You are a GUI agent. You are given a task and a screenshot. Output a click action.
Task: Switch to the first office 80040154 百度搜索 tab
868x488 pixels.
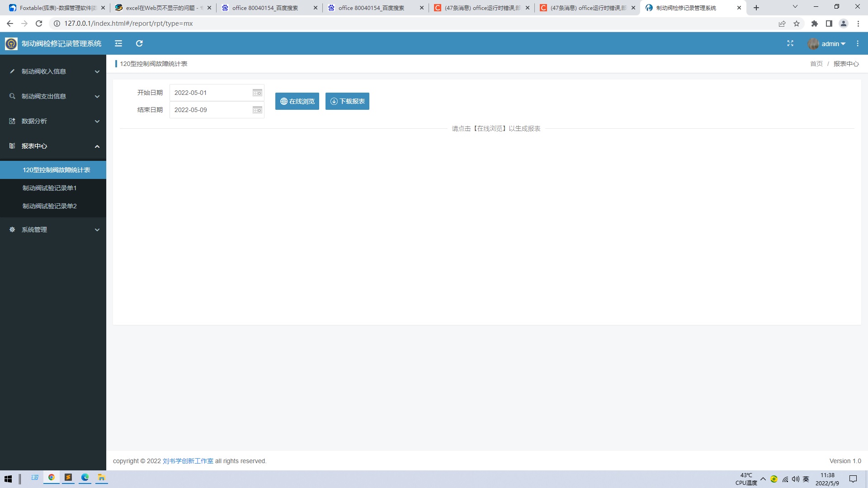269,8
